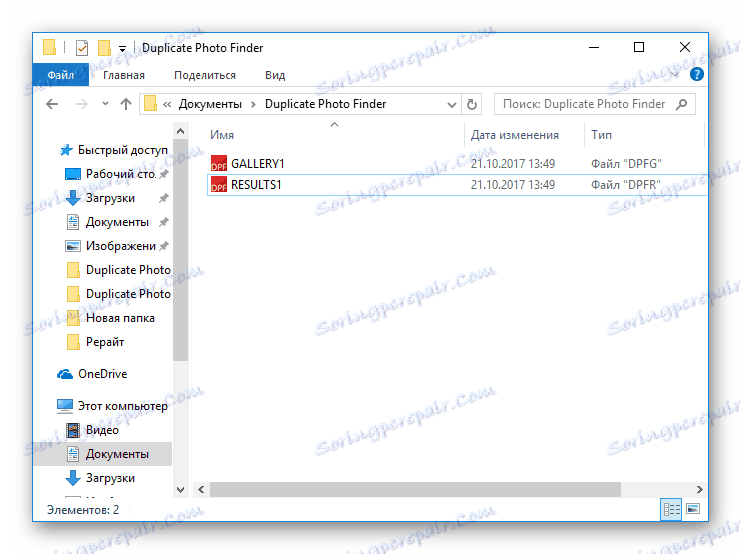Unpin Рабочий стол via pin icon
The width and height of the screenshot is (741, 554).
click(164, 174)
